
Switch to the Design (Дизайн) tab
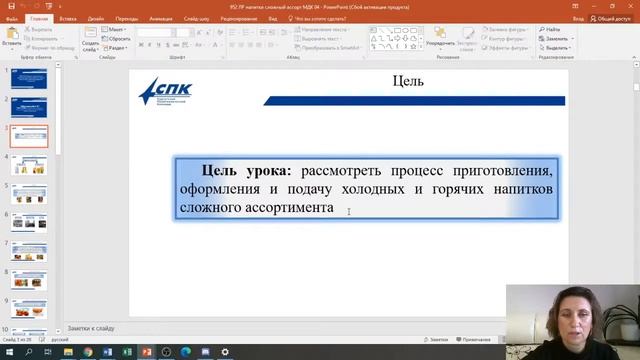point(96,19)
